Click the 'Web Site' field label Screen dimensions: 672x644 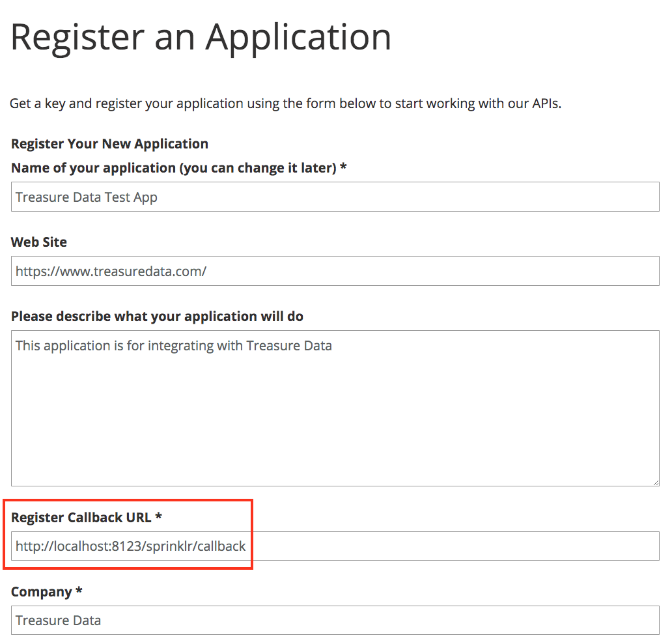pos(39,242)
